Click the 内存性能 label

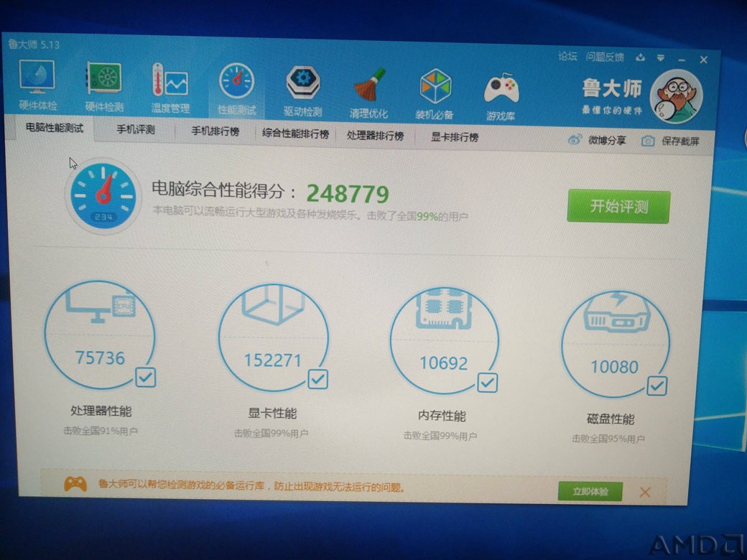[x=442, y=415]
